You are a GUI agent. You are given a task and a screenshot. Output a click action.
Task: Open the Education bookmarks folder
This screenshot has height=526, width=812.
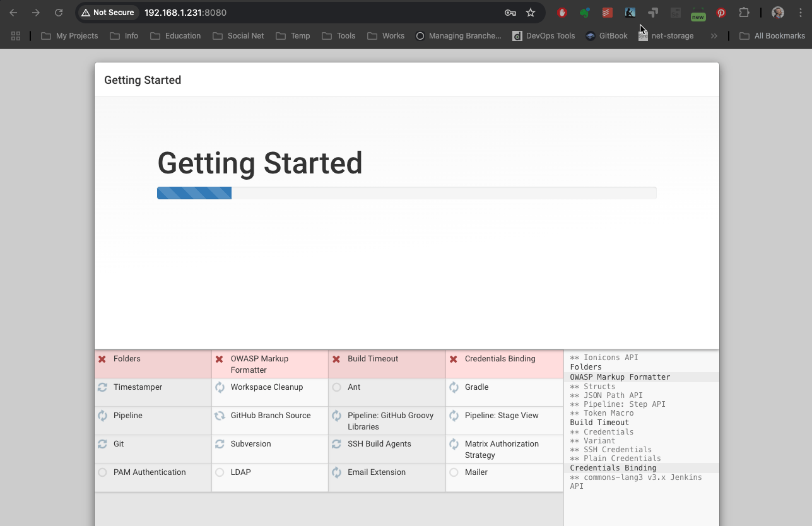pyautogui.click(x=175, y=36)
